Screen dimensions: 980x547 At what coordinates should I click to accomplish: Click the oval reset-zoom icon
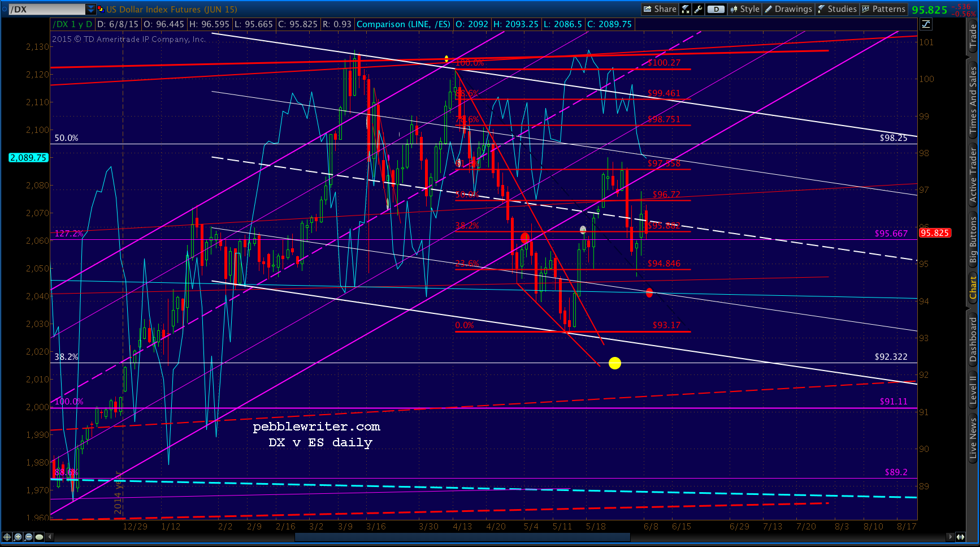point(39,537)
